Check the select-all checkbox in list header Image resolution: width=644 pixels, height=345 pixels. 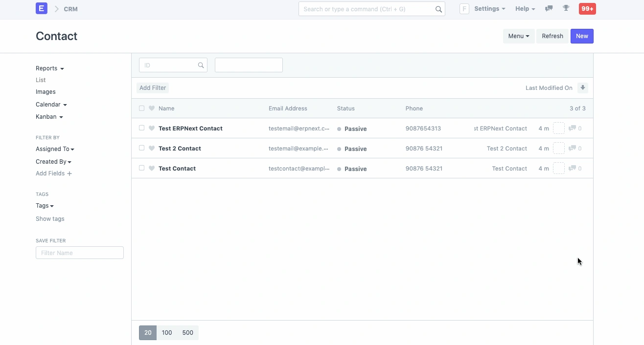[x=141, y=108]
